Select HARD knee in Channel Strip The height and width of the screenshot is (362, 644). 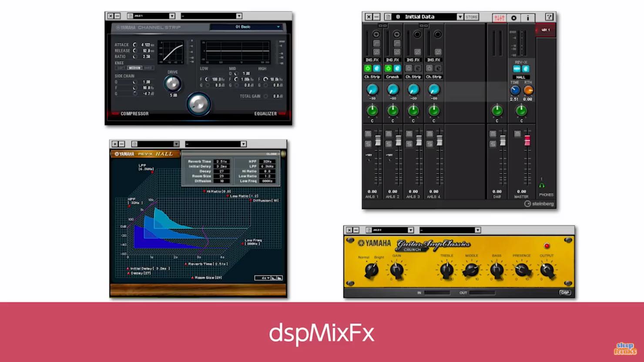pos(148,68)
